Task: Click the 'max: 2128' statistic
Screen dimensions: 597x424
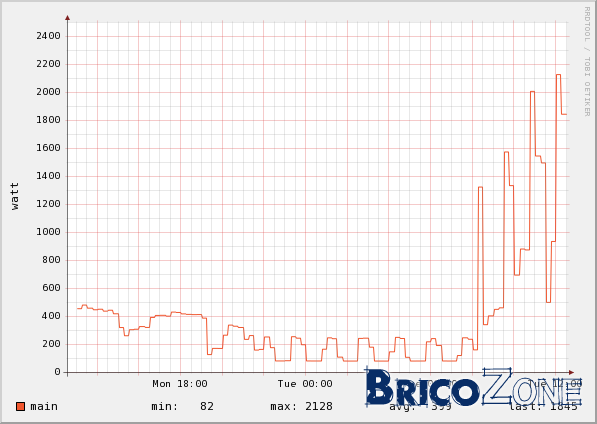Action: 302,406
